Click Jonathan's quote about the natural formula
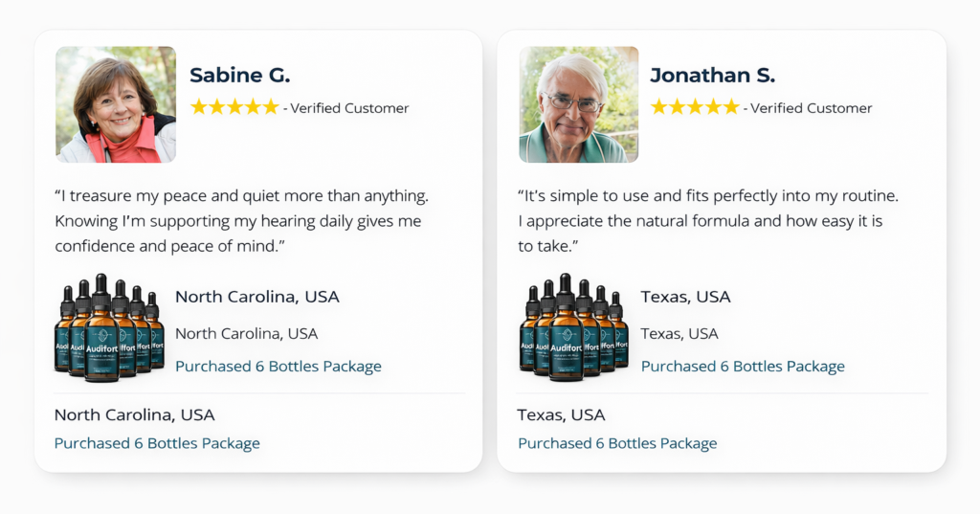980x514 pixels. pos(708,221)
